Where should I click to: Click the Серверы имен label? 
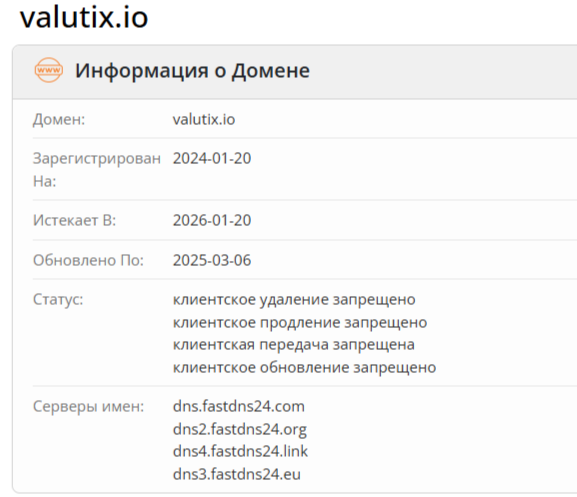pos(88,407)
